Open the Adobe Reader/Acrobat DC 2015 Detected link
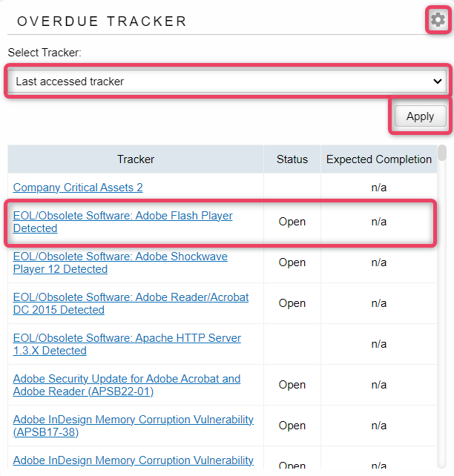 click(x=131, y=303)
